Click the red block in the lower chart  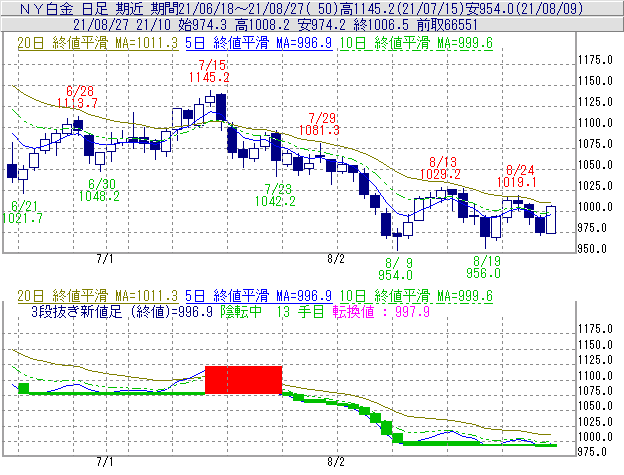pos(244,380)
